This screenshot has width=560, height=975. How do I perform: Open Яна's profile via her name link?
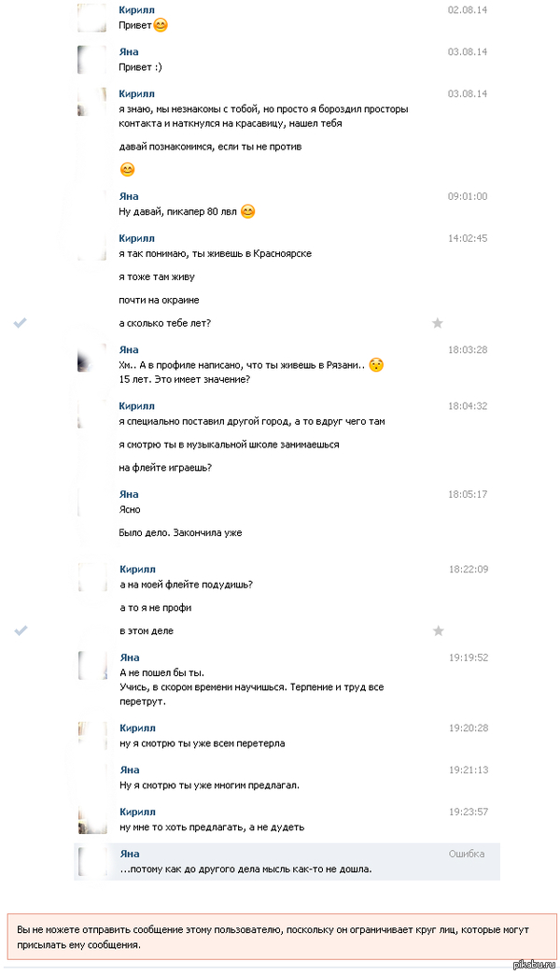coord(129,51)
